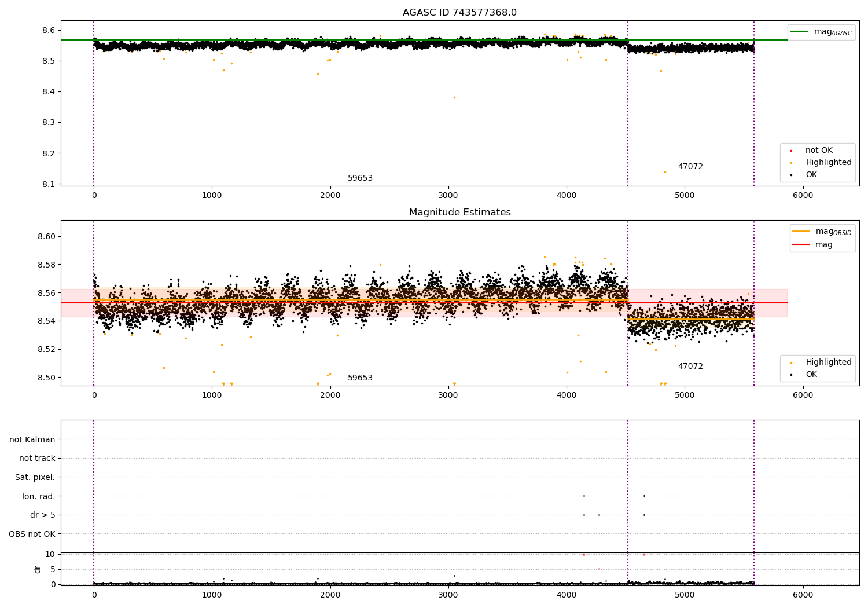Screen dimensions: 868x608
Task: Click the red line swatch beside 'mag' legend
Action: (801, 245)
